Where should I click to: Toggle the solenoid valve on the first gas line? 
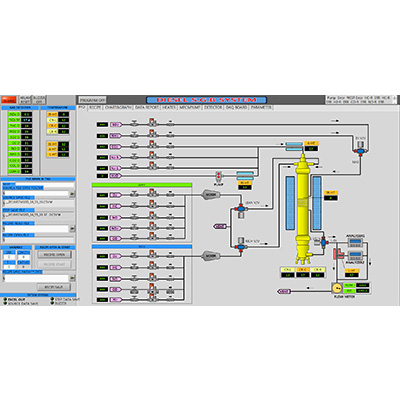click(152, 122)
